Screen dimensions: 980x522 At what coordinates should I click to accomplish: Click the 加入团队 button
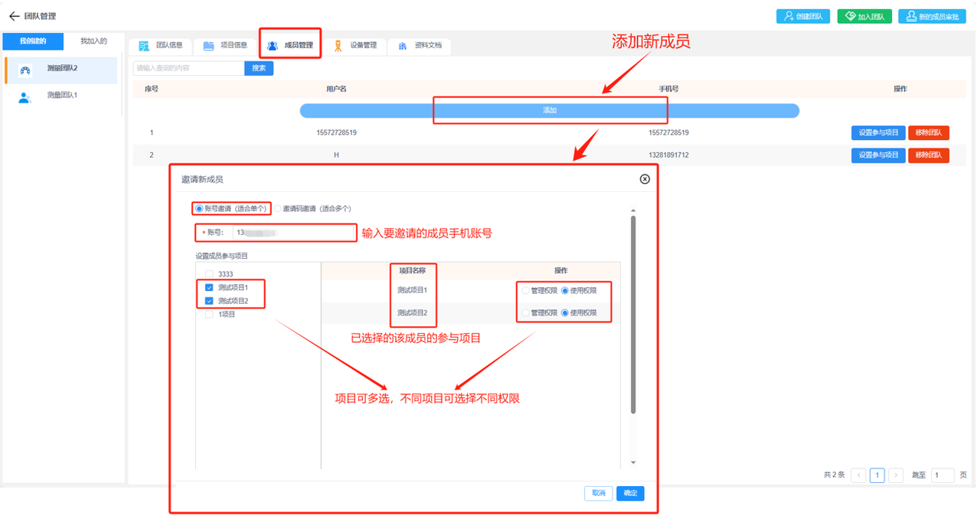[864, 16]
